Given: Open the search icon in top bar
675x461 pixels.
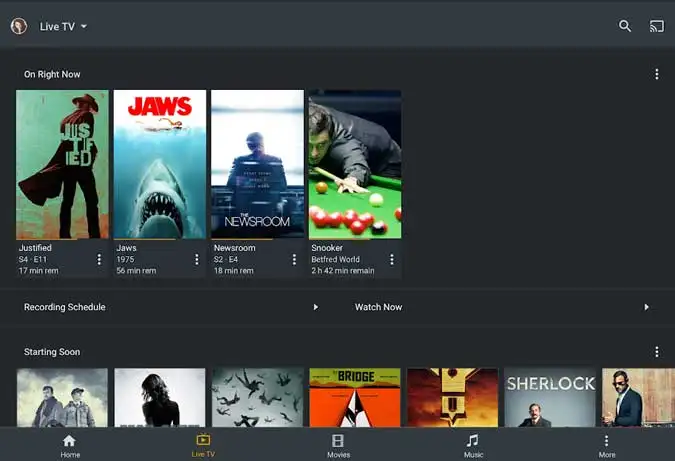Looking at the screenshot, I should point(625,26).
